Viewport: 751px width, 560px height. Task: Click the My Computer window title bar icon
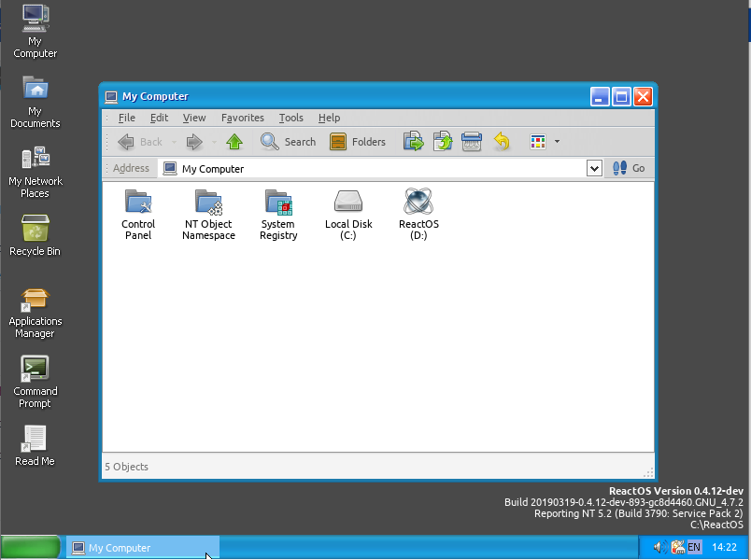[x=111, y=97]
